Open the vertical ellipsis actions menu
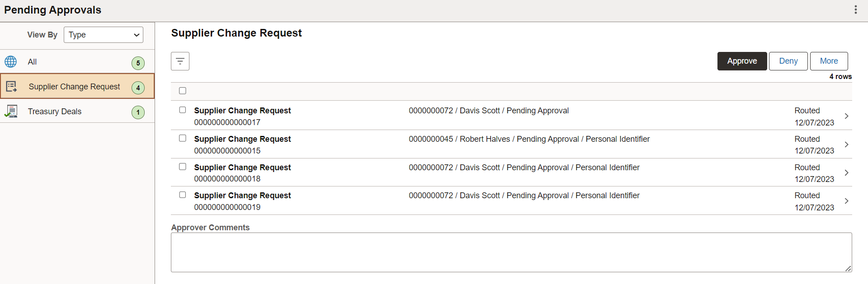 pos(856,9)
